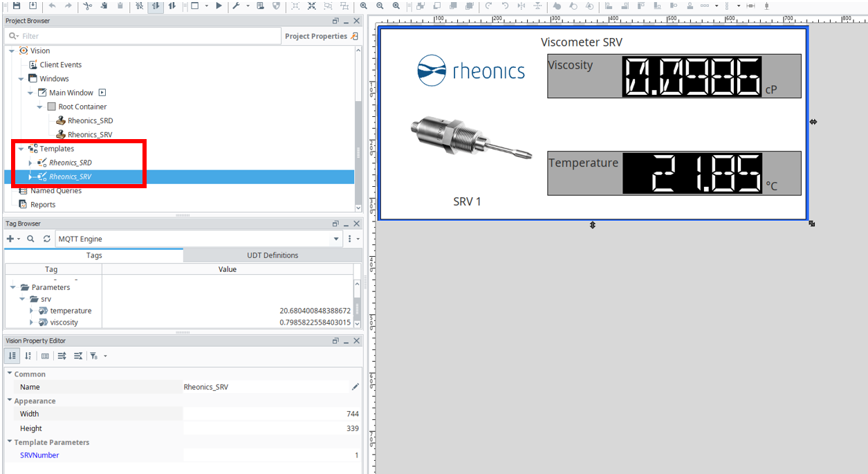The height and width of the screenshot is (474, 868).
Task: Open the add tag plus menu
Action: click(x=13, y=239)
